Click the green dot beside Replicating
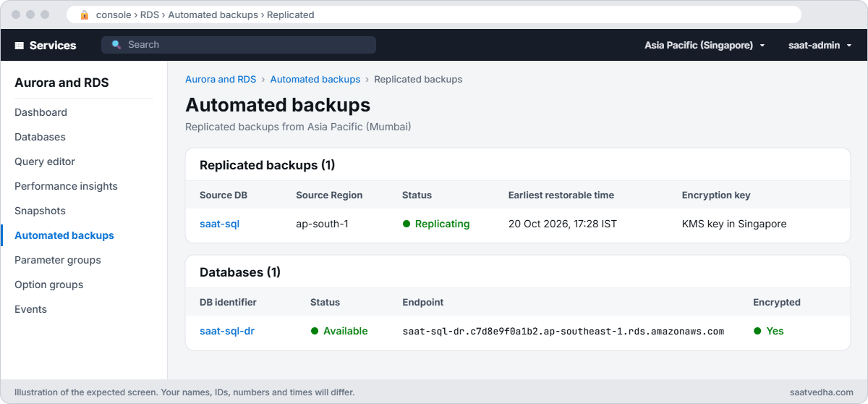Screen dimensions: 868x404 coord(407,224)
